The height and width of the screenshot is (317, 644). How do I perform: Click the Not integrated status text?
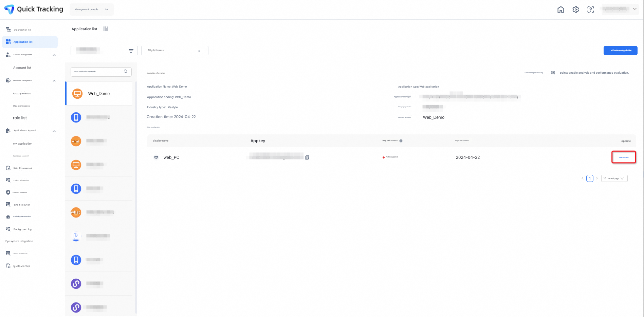(392, 157)
